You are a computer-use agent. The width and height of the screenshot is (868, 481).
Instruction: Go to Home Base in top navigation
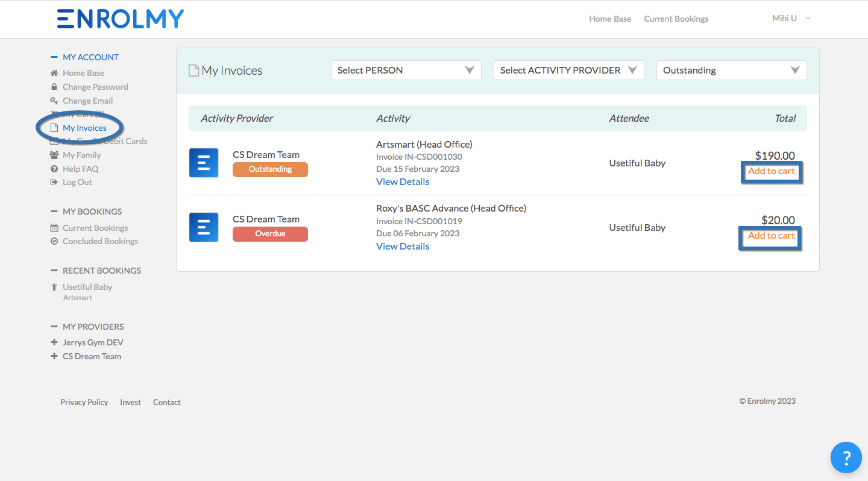610,19
